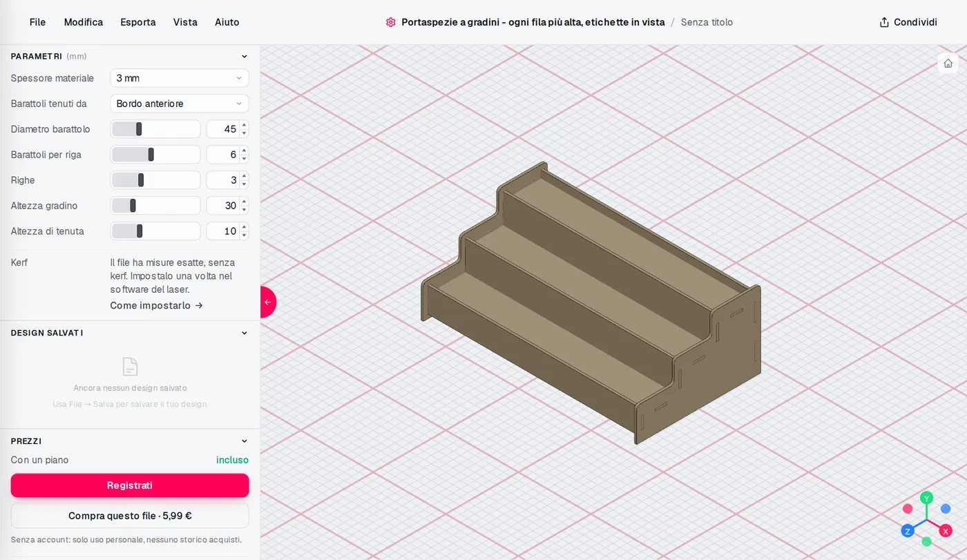Click the green Y axis of the gizmo
Screen dimensions: 967x560
pos(927,498)
